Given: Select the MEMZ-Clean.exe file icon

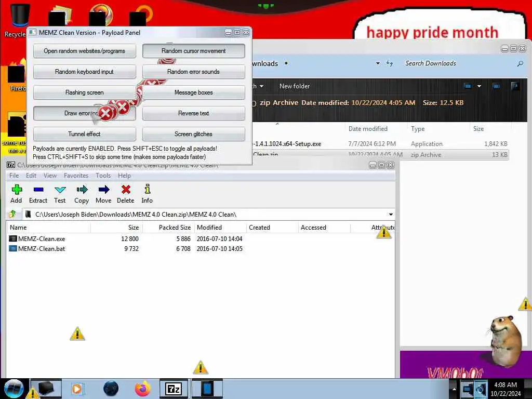Looking at the screenshot, I should click(12, 238).
